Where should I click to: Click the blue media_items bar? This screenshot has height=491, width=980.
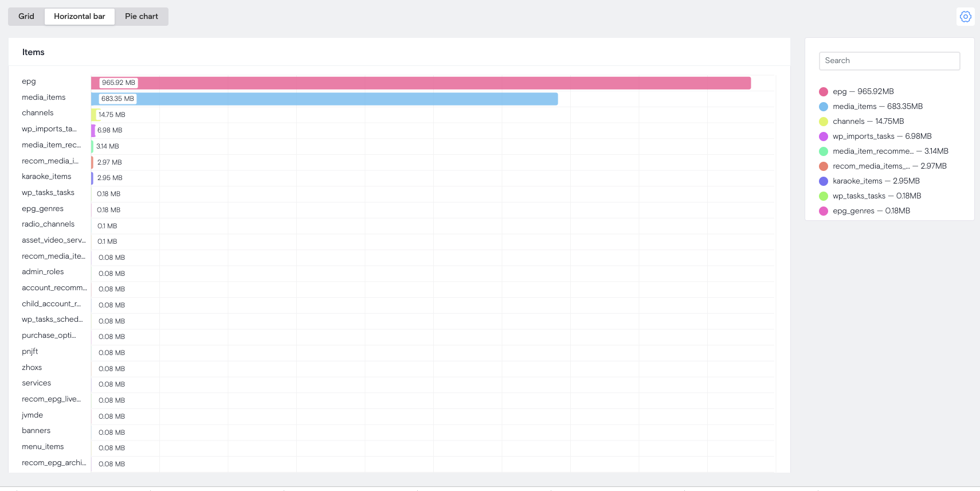pos(344,99)
